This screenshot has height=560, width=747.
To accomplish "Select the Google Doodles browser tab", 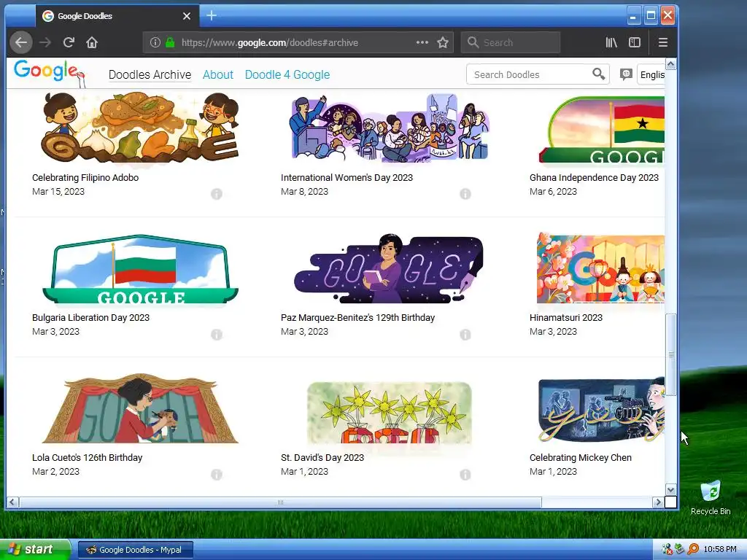I will point(117,16).
